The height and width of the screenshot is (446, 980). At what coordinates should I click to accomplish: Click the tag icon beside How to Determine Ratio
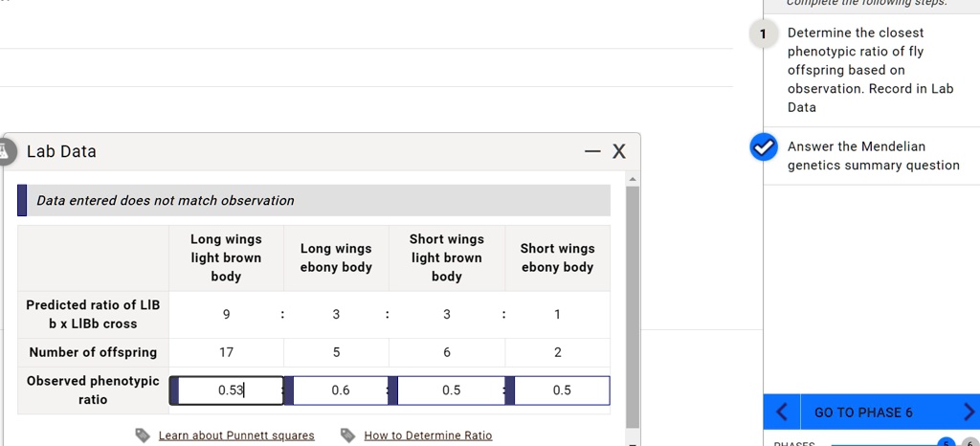348,435
